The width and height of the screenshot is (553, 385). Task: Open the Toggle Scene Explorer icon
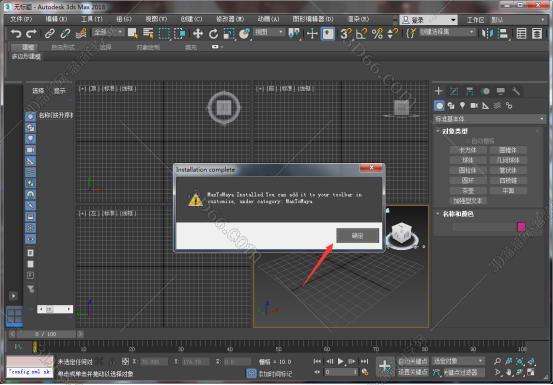(x=521, y=33)
